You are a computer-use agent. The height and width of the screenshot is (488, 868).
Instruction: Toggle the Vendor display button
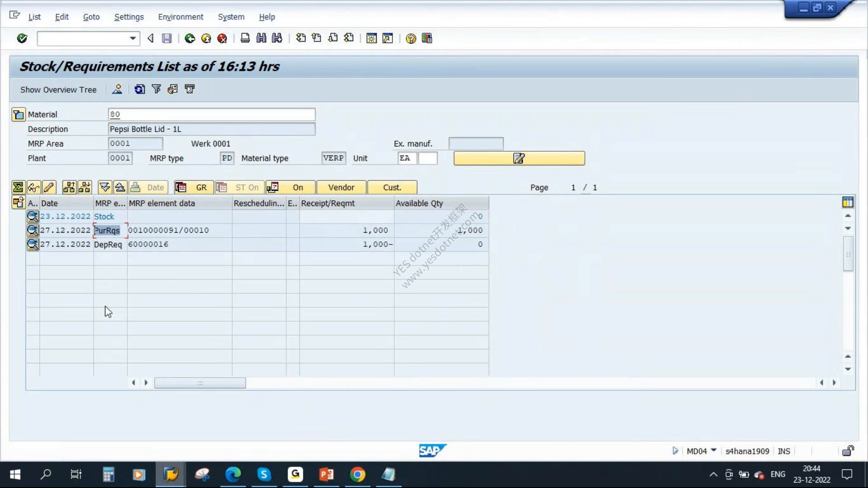point(341,188)
